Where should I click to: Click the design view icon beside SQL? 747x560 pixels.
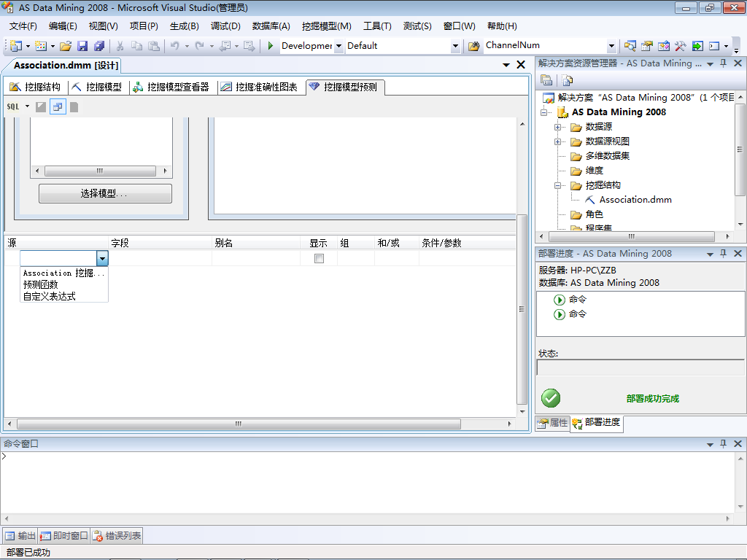(41, 106)
